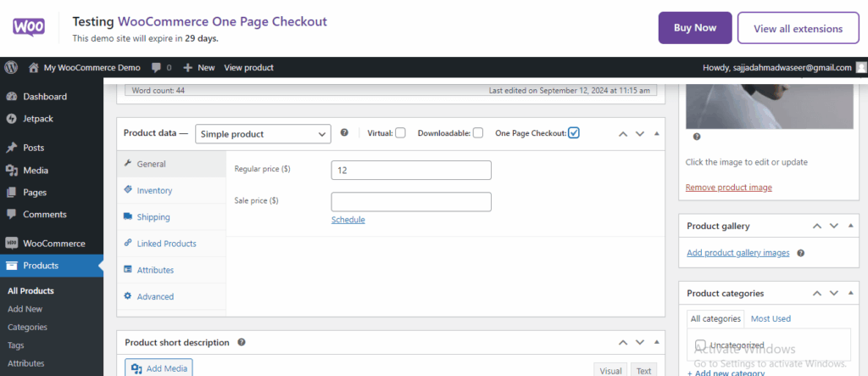The width and height of the screenshot is (868, 376).
Task: Open the Simple product type dropdown
Action: (263, 134)
